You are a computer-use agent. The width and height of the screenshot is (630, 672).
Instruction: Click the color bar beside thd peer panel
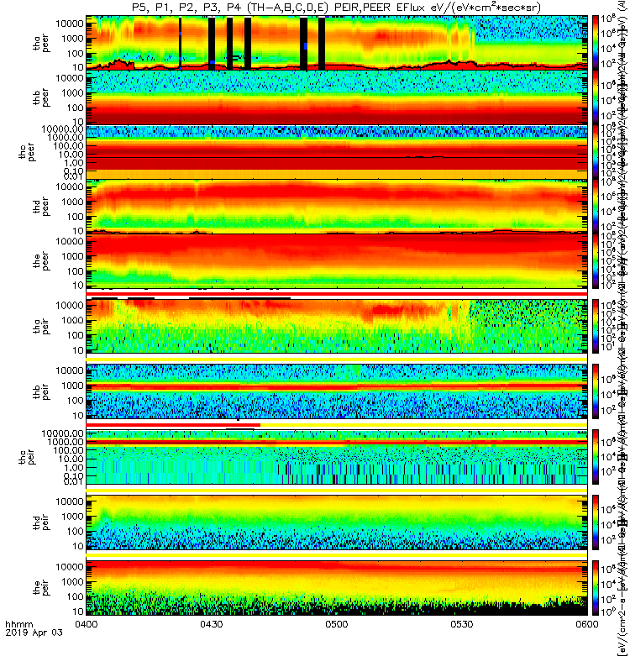[x=596, y=207]
